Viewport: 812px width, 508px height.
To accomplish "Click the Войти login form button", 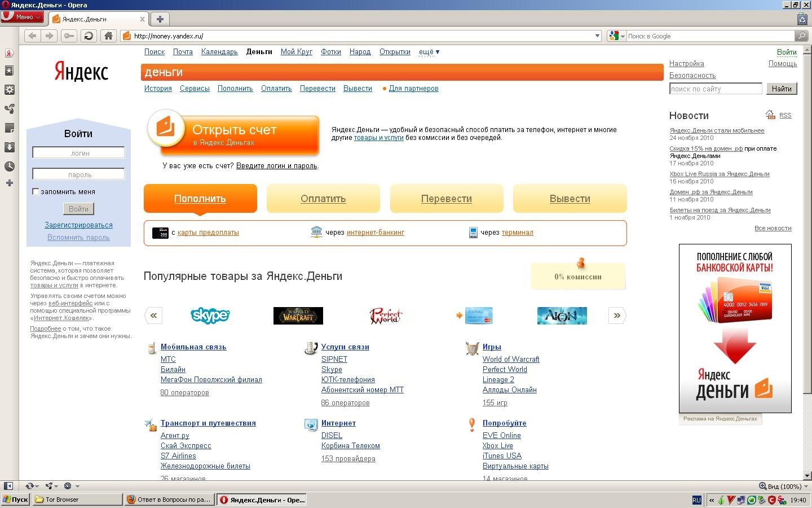I will click(78, 209).
